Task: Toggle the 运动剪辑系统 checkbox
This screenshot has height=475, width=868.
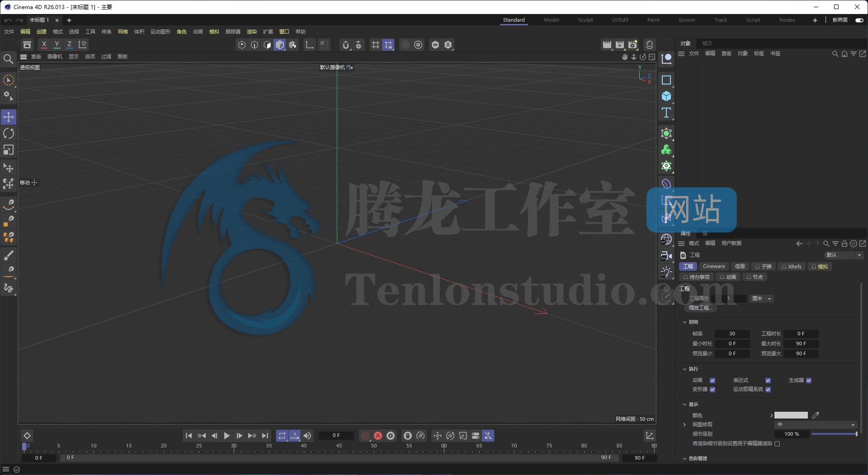Action: 768,389
